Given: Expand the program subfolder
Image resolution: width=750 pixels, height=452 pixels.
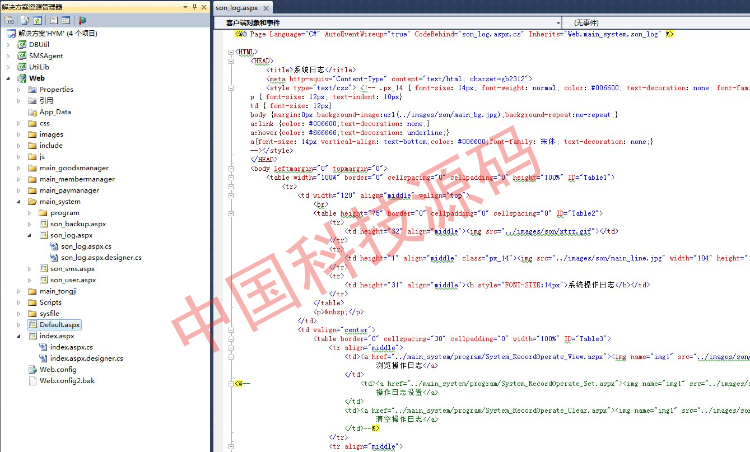Looking at the screenshot, I should click(x=29, y=213).
